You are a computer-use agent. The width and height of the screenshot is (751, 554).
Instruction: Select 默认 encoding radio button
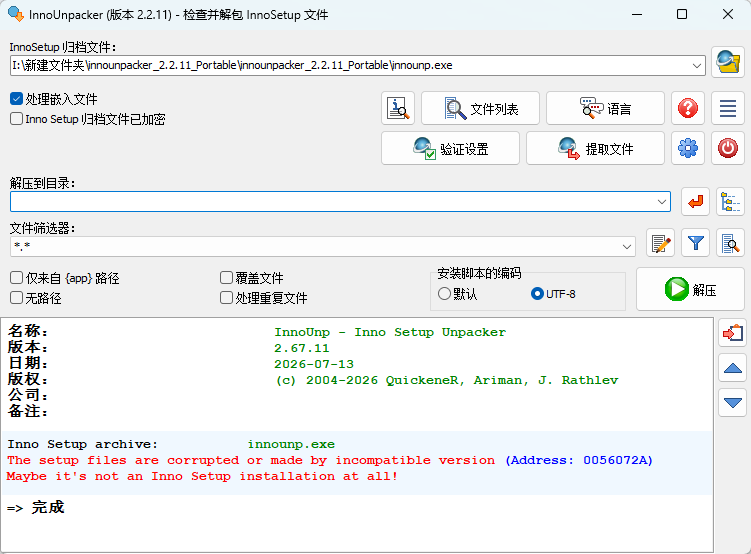point(444,294)
